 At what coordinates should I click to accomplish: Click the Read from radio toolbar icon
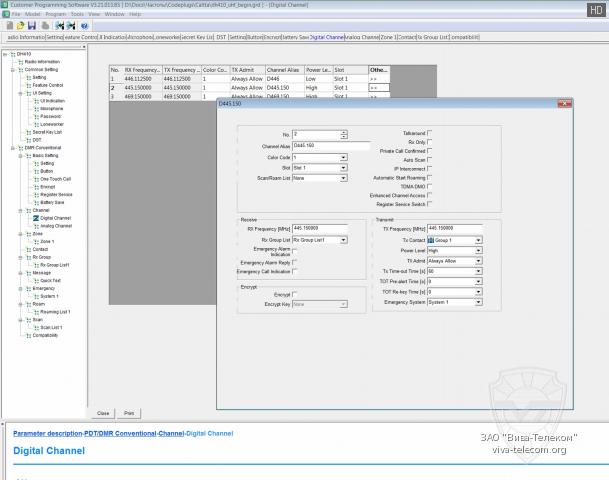(59, 26)
